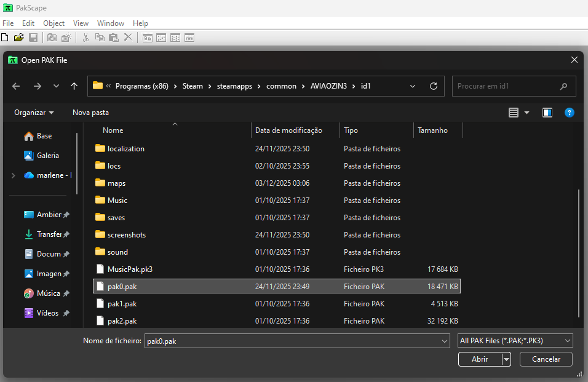Click the Save floppy disk icon
Image resolution: width=588 pixels, height=382 pixels.
click(x=33, y=38)
